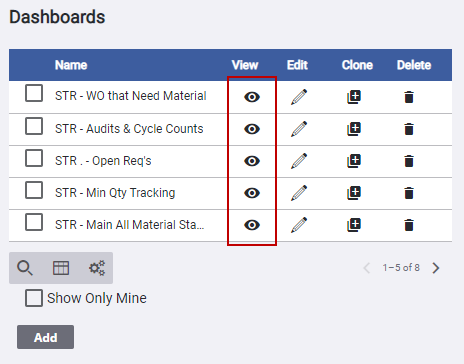Edit the STR - Min Qty Tracking dashboard
The width and height of the screenshot is (464, 364).
pyautogui.click(x=299, y=193)
